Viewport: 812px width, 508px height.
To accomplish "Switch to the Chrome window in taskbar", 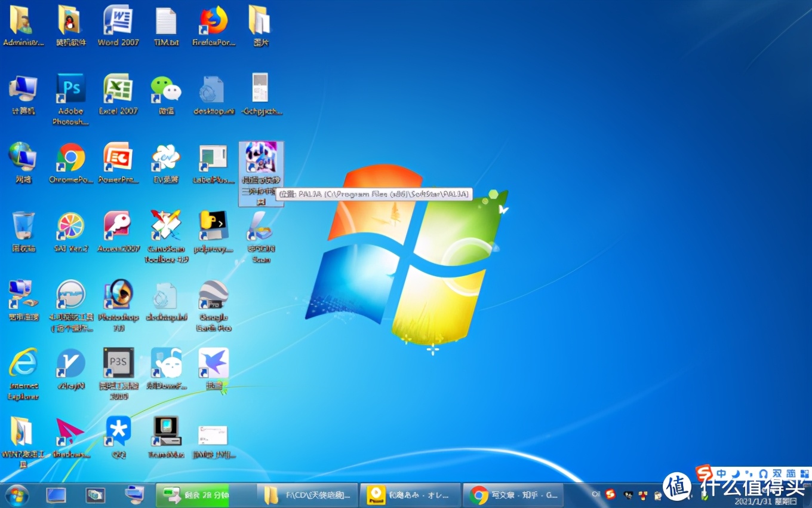I will click(513, 495).
